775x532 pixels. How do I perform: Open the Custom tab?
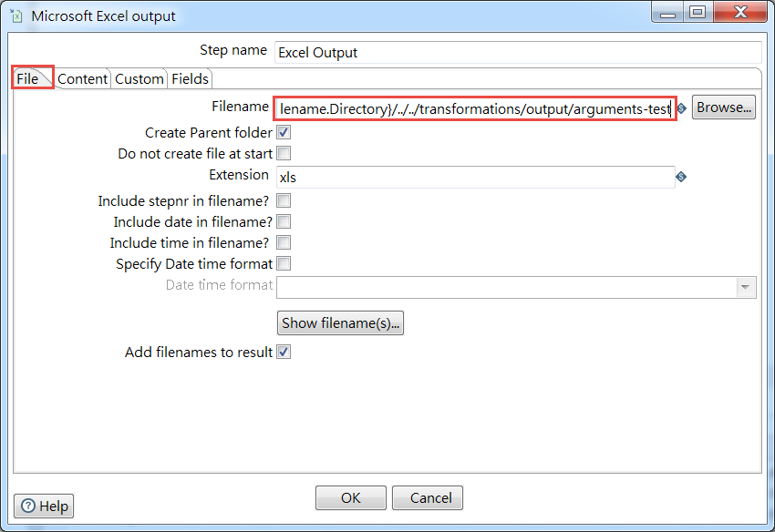[x=139, y=78]
